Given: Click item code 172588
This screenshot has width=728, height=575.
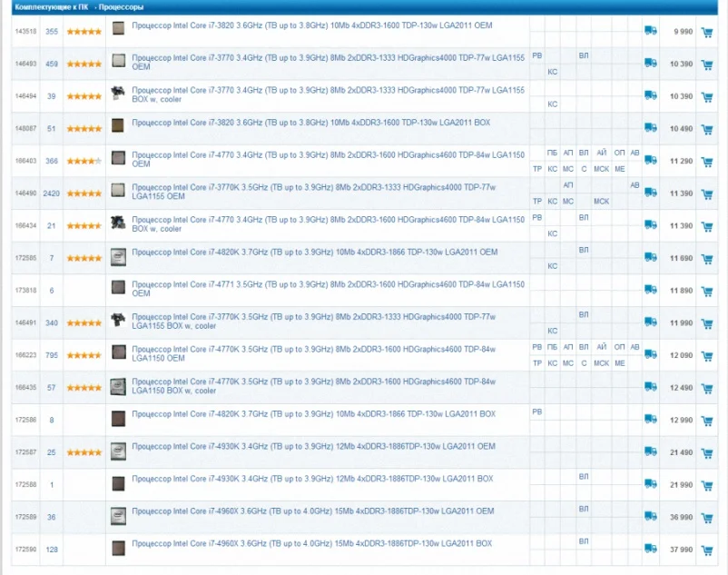Looking at the screenshot, I should tap(25, 485).
